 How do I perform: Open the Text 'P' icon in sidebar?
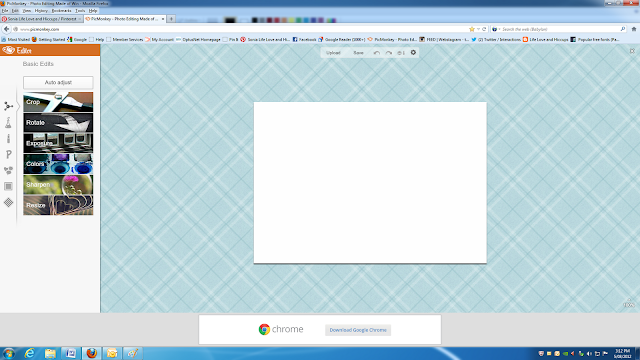coord(9,154)
